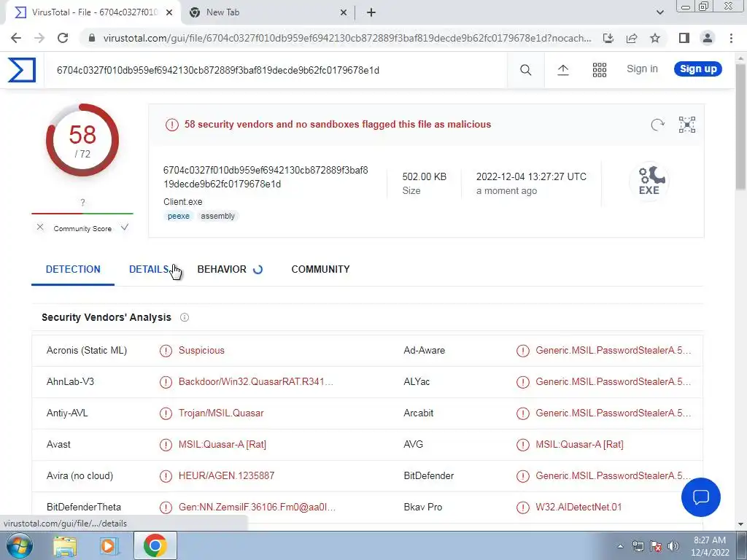Click the install app icon in address bar
The height and width of the screenshot is (560, 747).
[608, 38]
